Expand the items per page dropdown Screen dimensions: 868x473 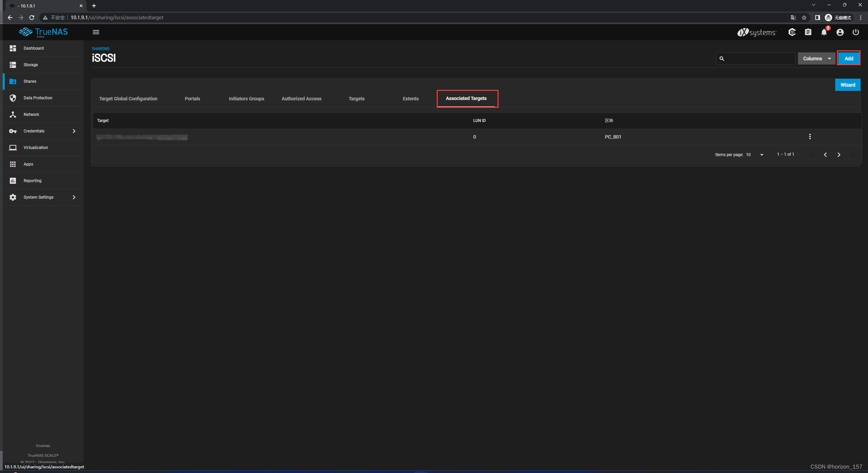point(762,154)
